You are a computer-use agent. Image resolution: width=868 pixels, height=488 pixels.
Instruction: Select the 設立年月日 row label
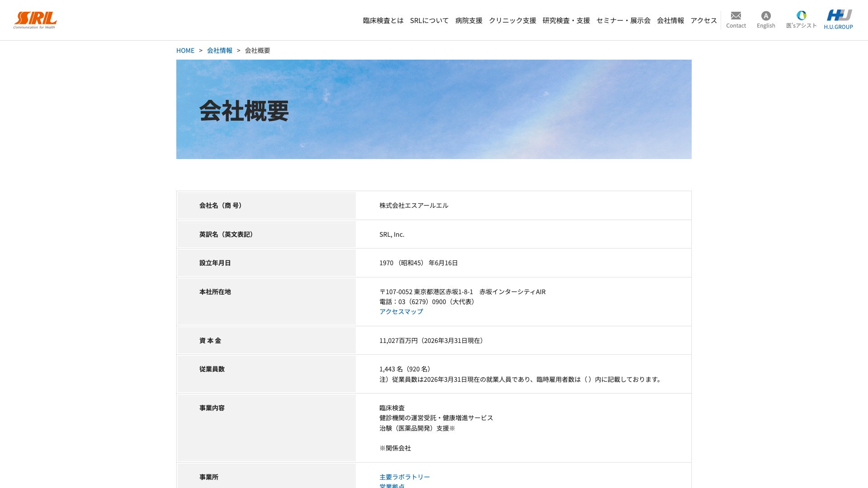215,263
